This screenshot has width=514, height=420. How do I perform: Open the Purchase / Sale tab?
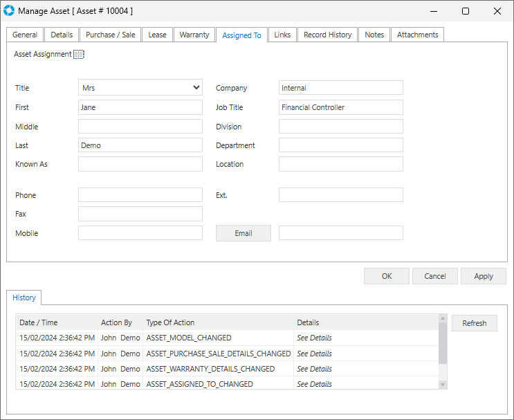pos(111,35)
